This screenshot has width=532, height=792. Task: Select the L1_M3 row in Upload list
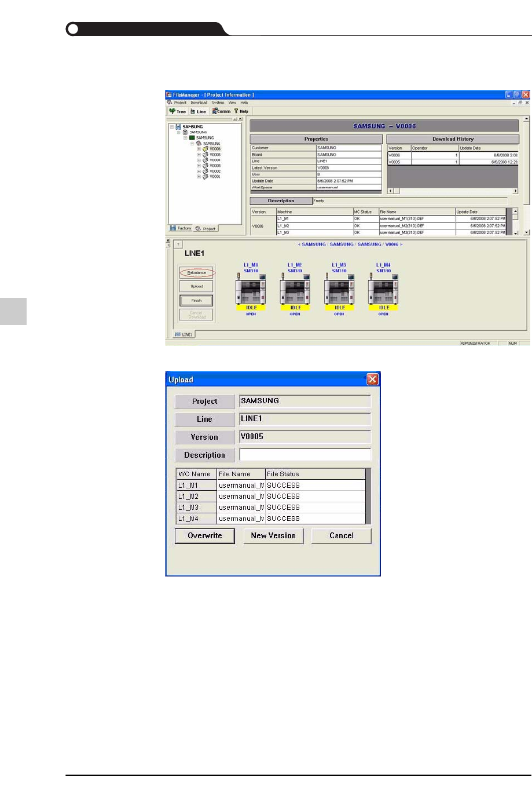click(x=271, y=507)
